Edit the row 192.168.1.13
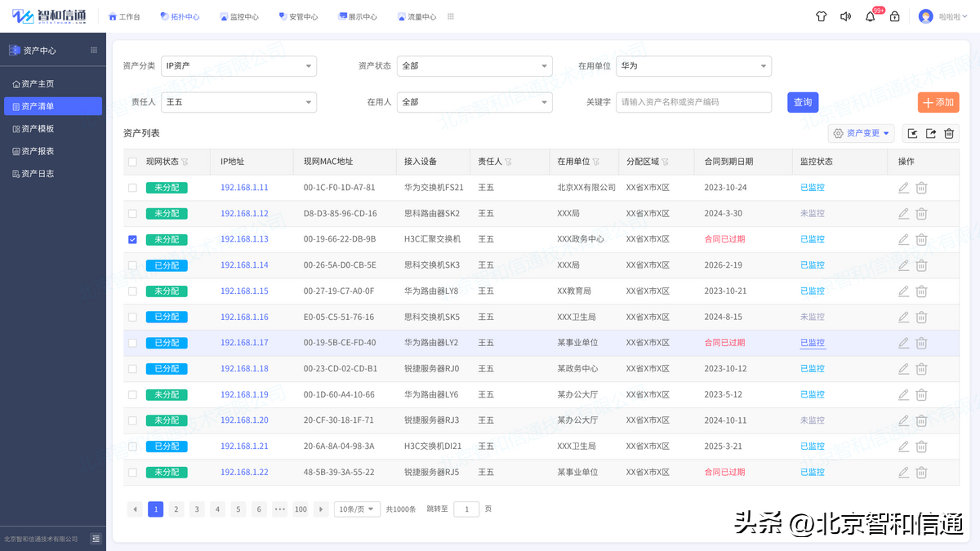 (903, 239)
